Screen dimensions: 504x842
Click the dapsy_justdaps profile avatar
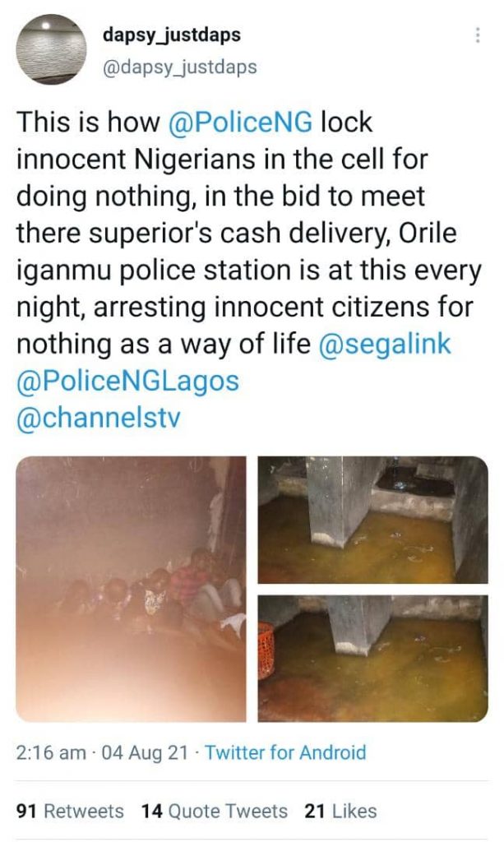click(51, 51)
